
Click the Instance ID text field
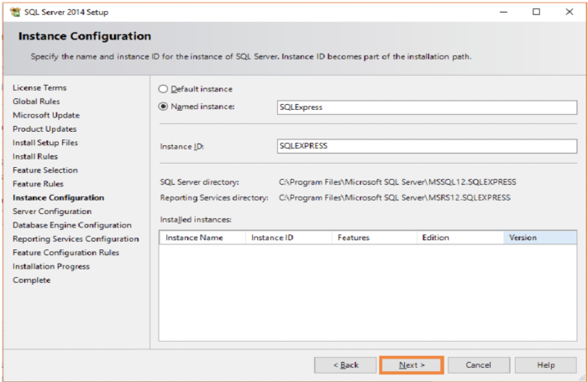(427, 146)
